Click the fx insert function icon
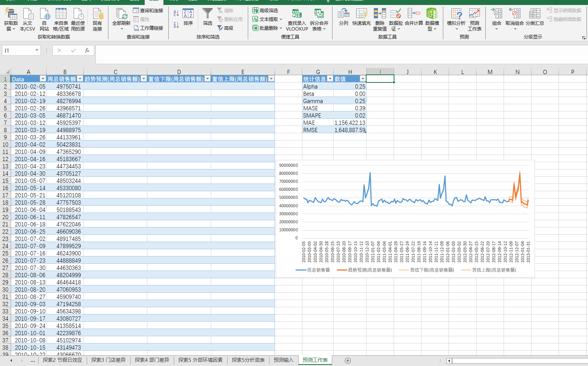 (87, 50)
